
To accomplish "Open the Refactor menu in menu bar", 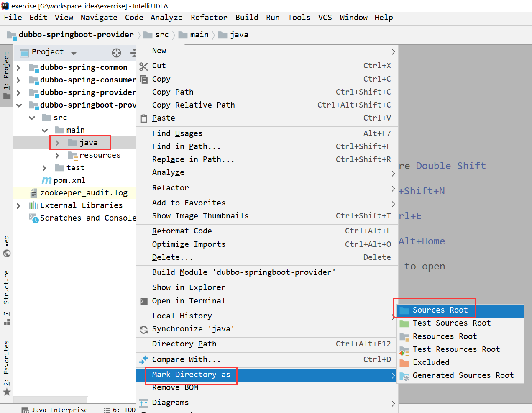I will click(209, 18).
